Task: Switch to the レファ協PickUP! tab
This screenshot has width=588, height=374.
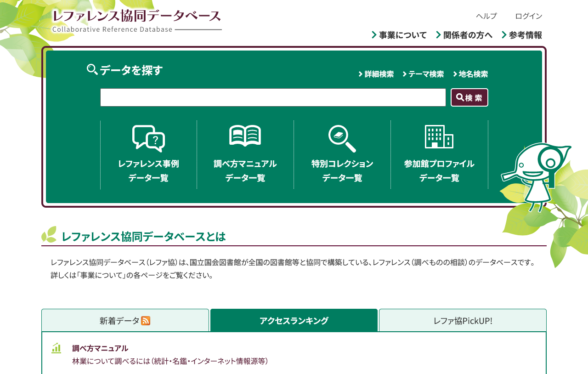Action: 463,320
